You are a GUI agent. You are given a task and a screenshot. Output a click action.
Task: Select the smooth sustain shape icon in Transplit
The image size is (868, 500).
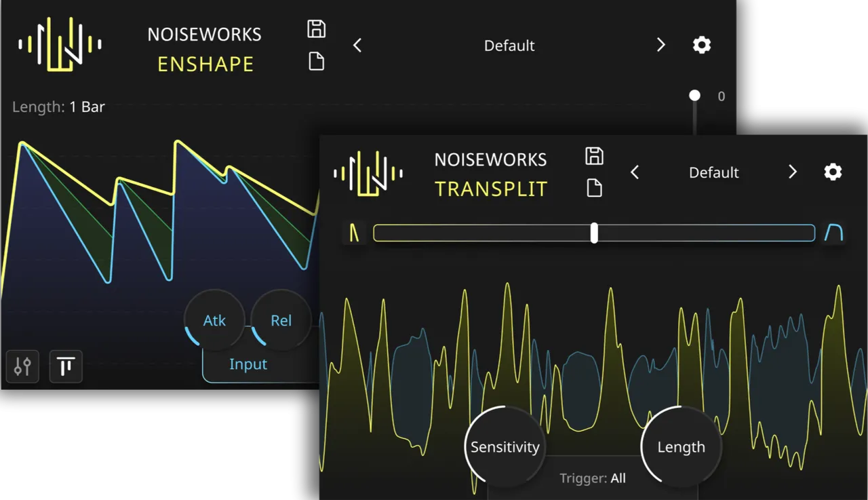click(x=833, y=233)
